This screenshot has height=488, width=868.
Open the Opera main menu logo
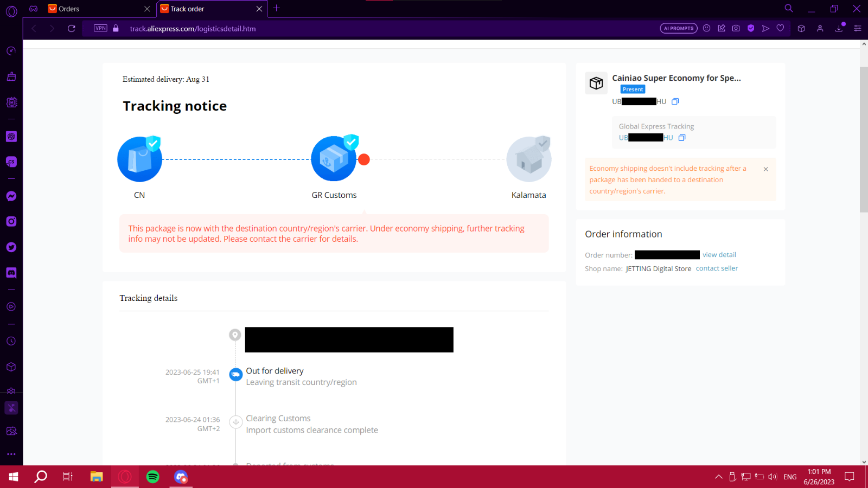(x=11, y=11)
